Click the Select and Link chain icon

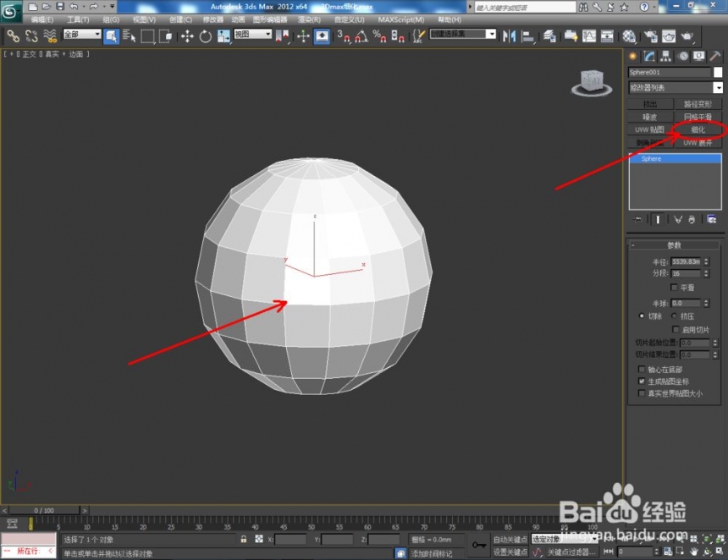(x=13, y=36)
